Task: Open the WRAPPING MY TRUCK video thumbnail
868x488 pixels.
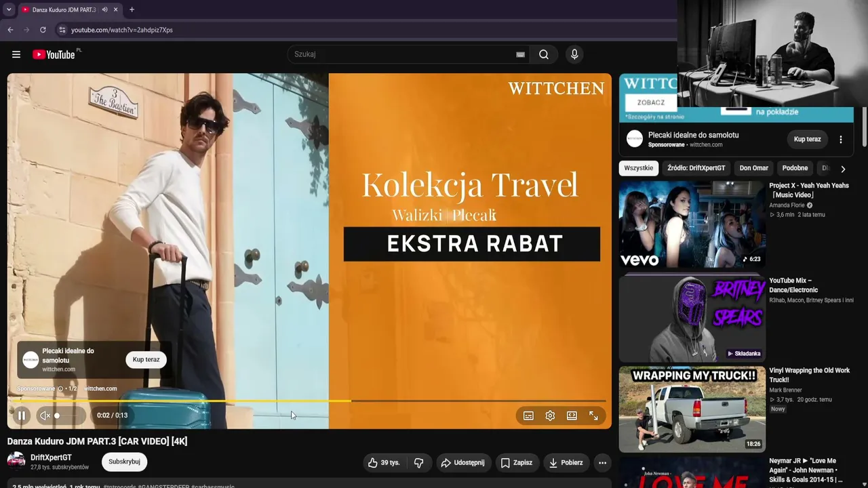Action: (x=692, y=409)
